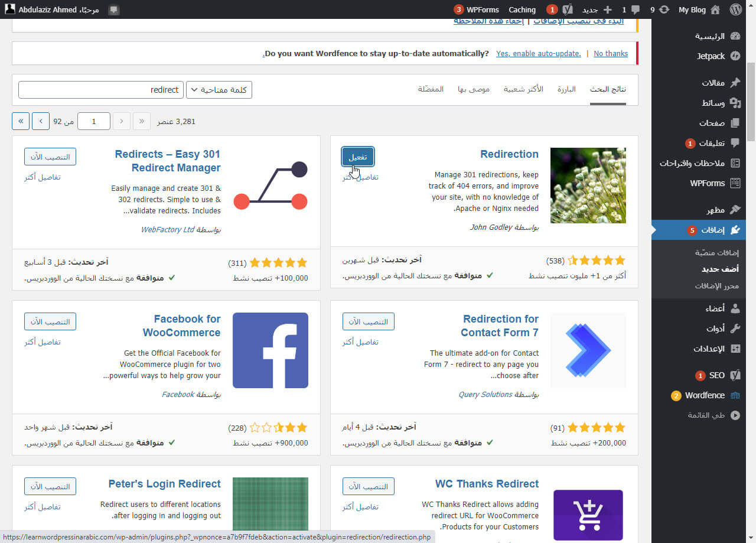Image resolution: width=756 pixels, height=543 pixels.
Task: Open Add New (أضف جديد) submenu item
Action: click(721, 269)
